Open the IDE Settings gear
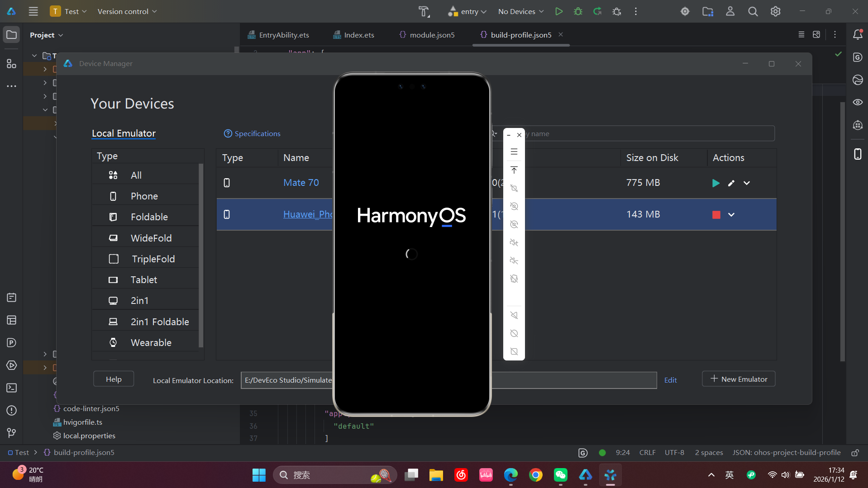 pos(775,12)
